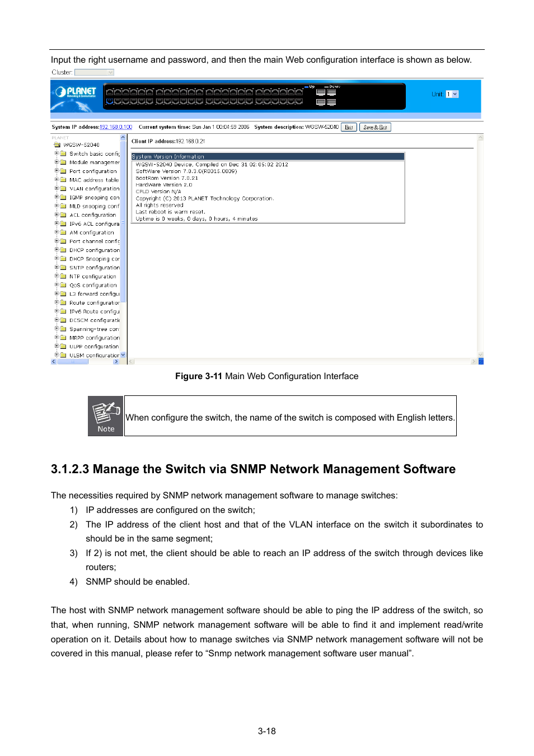
Task: Click the L3 forward folder icon
Action: tap(63, 293)
